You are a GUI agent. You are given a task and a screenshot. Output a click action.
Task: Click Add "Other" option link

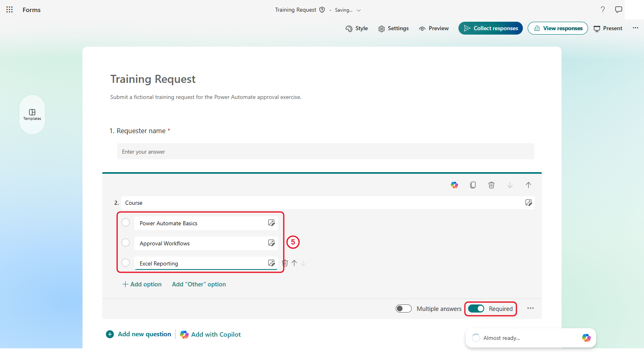pyautogui.click(x=199, y=284)
